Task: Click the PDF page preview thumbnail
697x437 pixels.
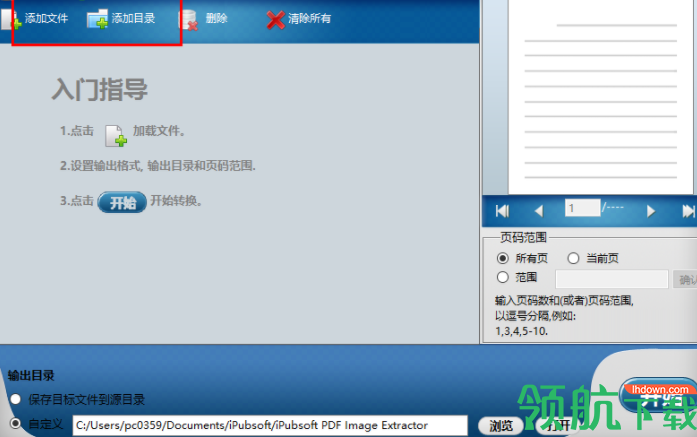Action: pyautogui.click(x=601, y=97)
